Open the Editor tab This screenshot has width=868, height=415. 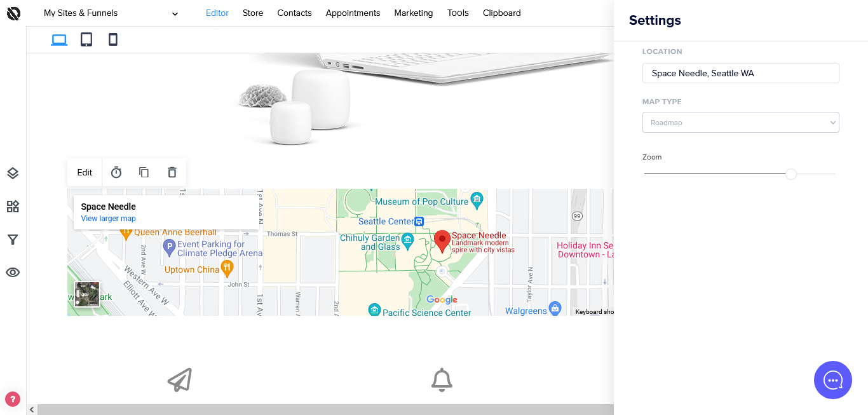217,13
